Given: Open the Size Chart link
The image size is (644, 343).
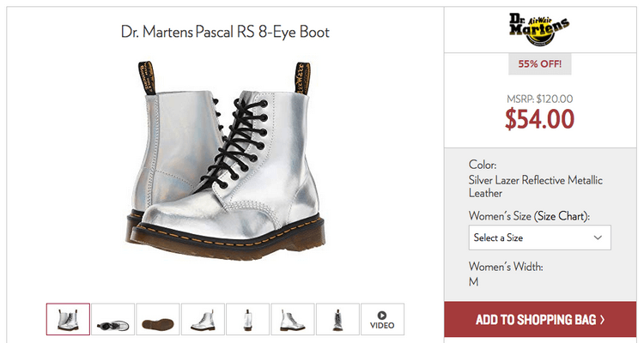Looking at the screenshot, I should click(x=560, y=216).
